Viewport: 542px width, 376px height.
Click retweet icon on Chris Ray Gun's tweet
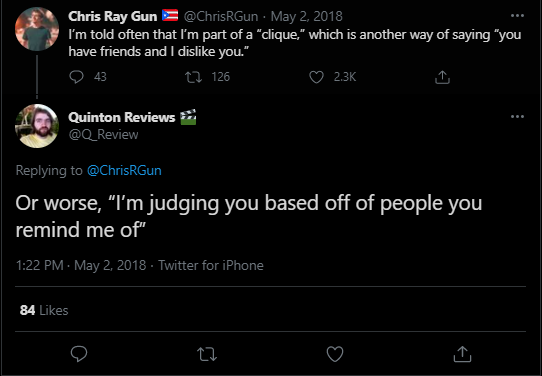point(194,77)
